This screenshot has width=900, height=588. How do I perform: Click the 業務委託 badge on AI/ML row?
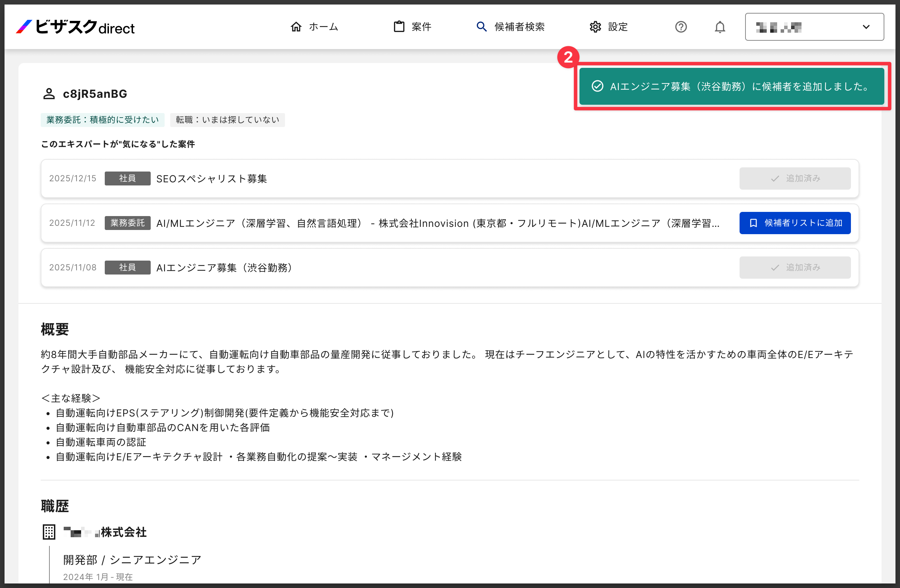tap(127, 223)
